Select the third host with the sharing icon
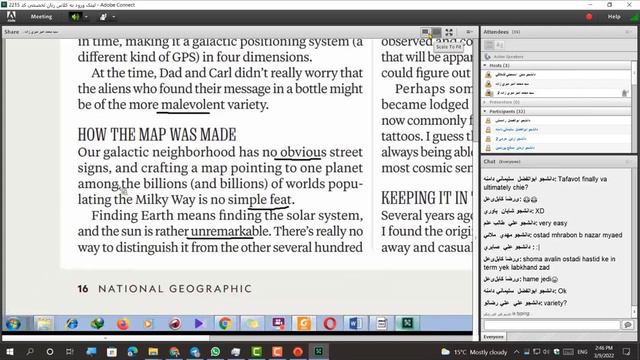Screen dimensions: 640x360 pyautogui.click(x=556, y=93)
